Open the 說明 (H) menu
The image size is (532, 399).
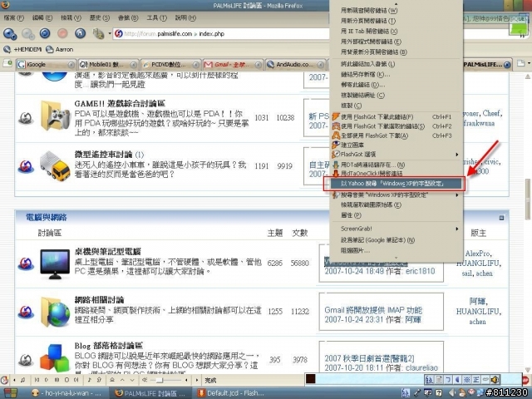185,17
